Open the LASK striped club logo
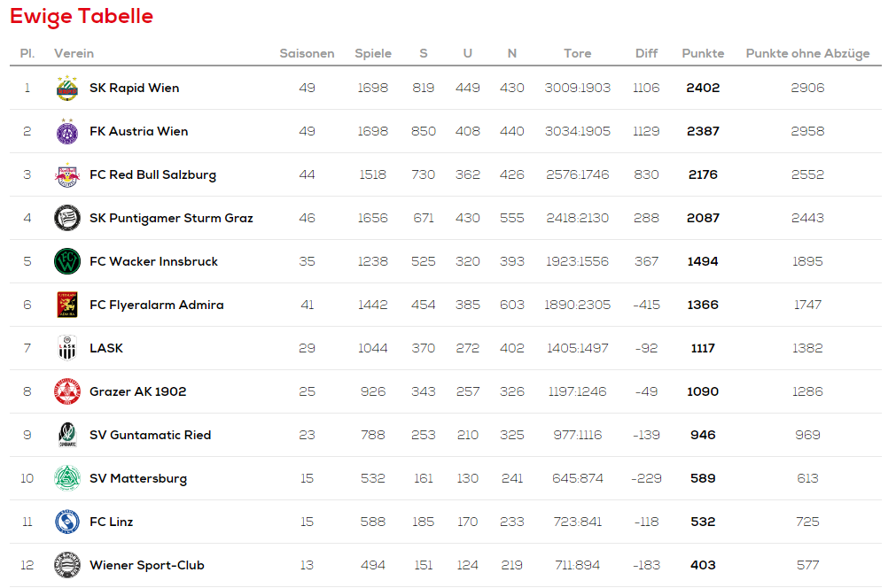The image size is (888, 588). pyautogui.click(x=66, y=348)
